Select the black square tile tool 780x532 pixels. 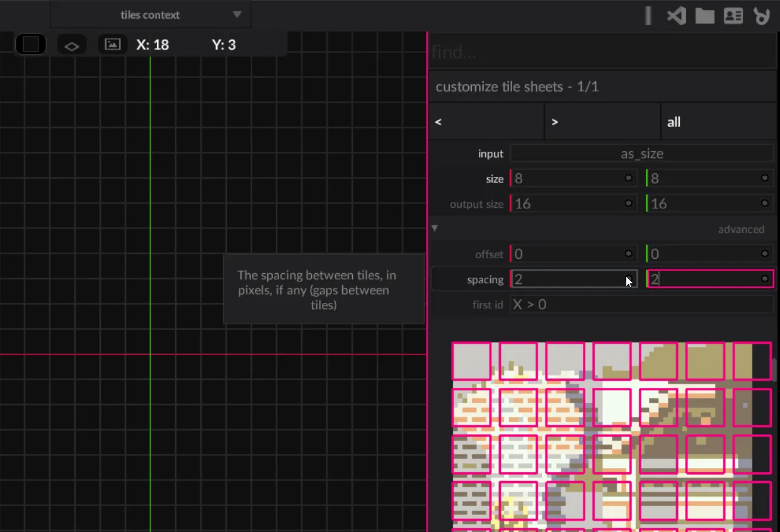click(31, 45)
